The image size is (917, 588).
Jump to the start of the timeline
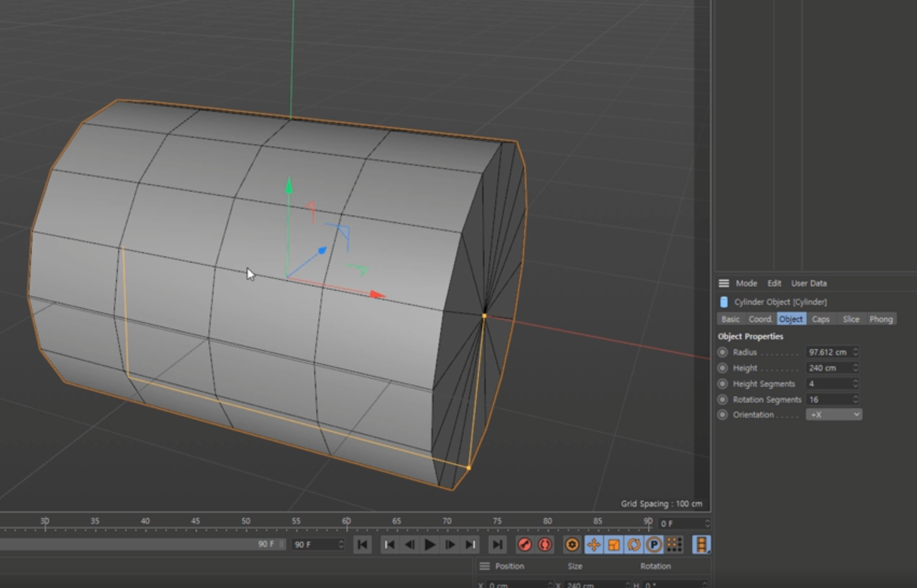[x=363, y=544]
